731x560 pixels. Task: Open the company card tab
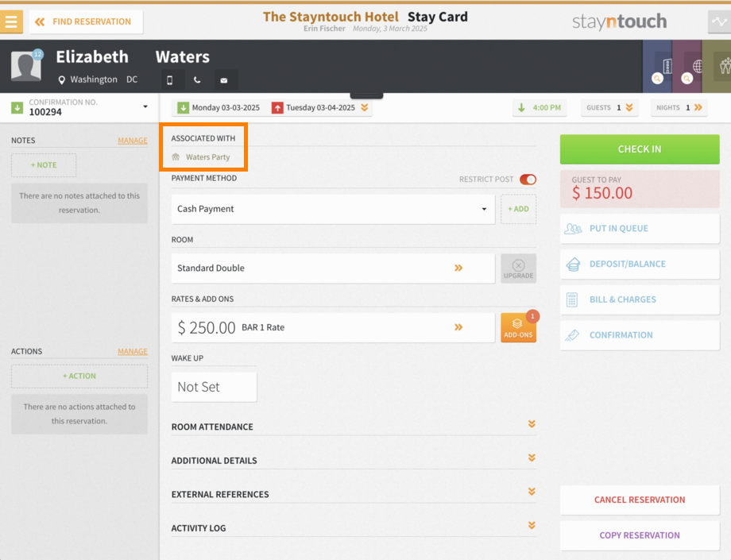click(x=657, y=66)
